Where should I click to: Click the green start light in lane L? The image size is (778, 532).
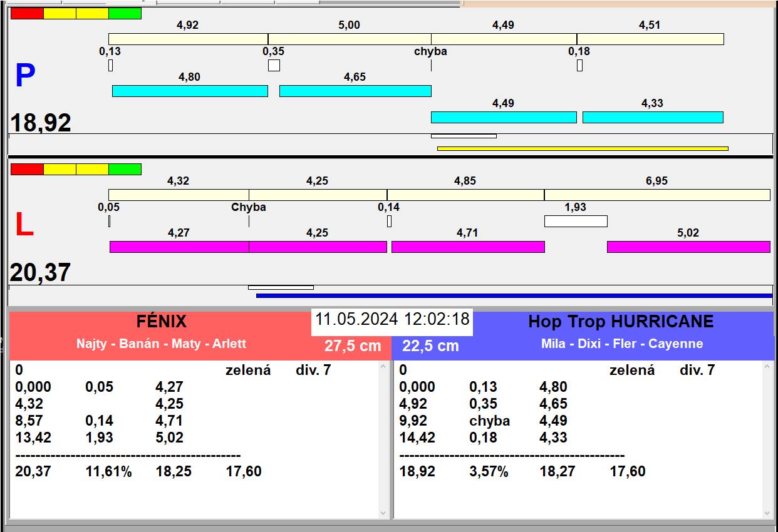coord(125,169)
